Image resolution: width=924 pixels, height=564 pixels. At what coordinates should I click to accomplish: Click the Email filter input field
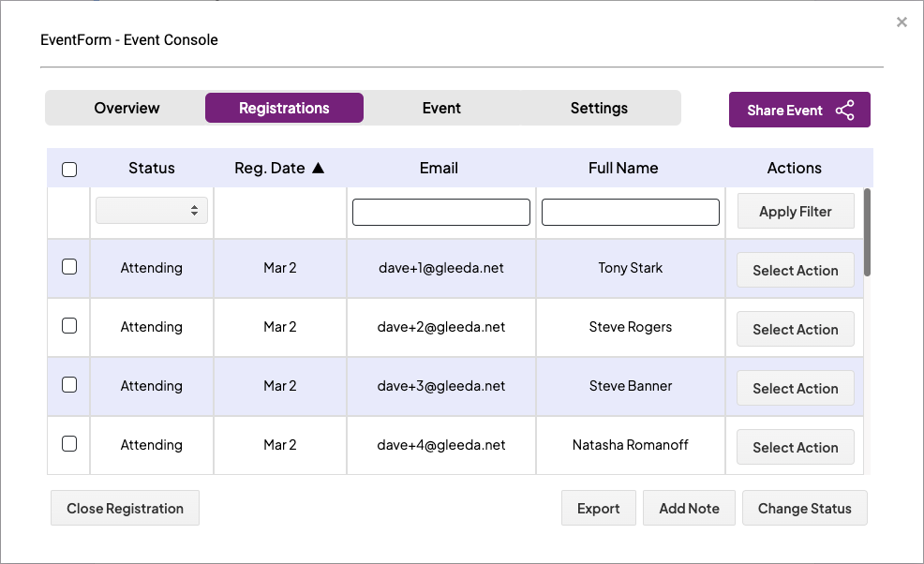coord(441,212)
